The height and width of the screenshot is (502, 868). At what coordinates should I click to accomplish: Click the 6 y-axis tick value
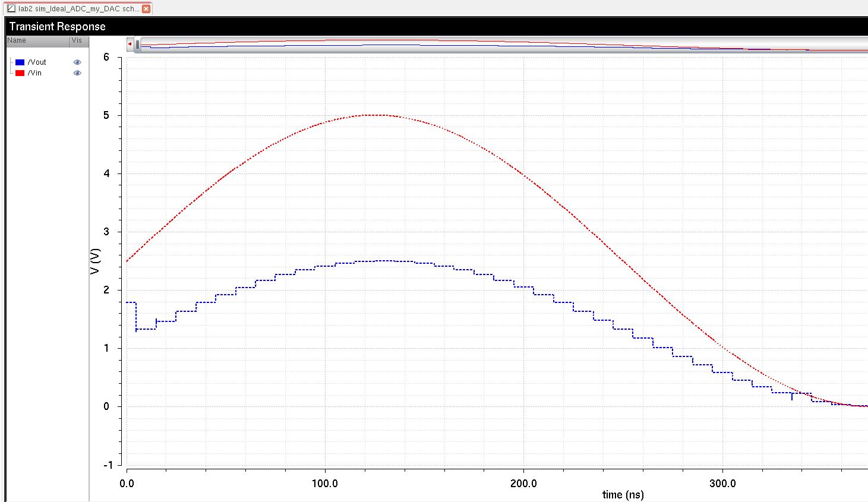pyautogui.click(x=106, y=57)
